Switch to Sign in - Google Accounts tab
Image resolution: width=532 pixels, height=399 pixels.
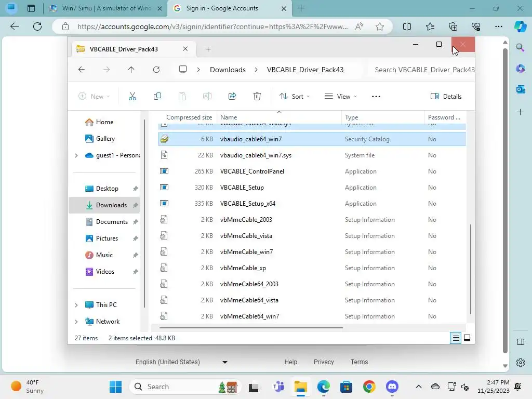click(x=229, y=8)
